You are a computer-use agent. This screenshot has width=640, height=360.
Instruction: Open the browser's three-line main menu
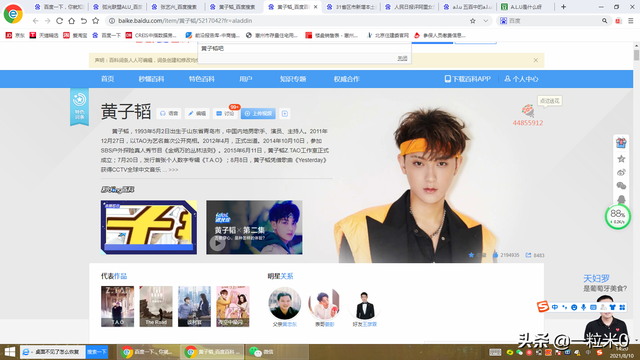click(x=631, y=21)
